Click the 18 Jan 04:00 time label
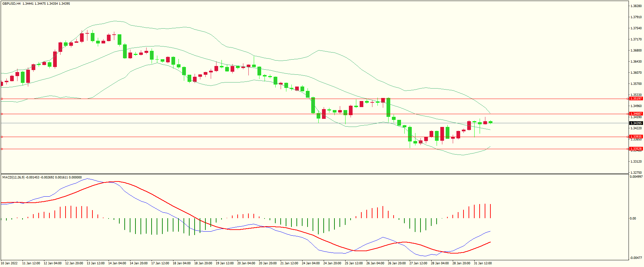644x267 pixels. tap(182, 263)
